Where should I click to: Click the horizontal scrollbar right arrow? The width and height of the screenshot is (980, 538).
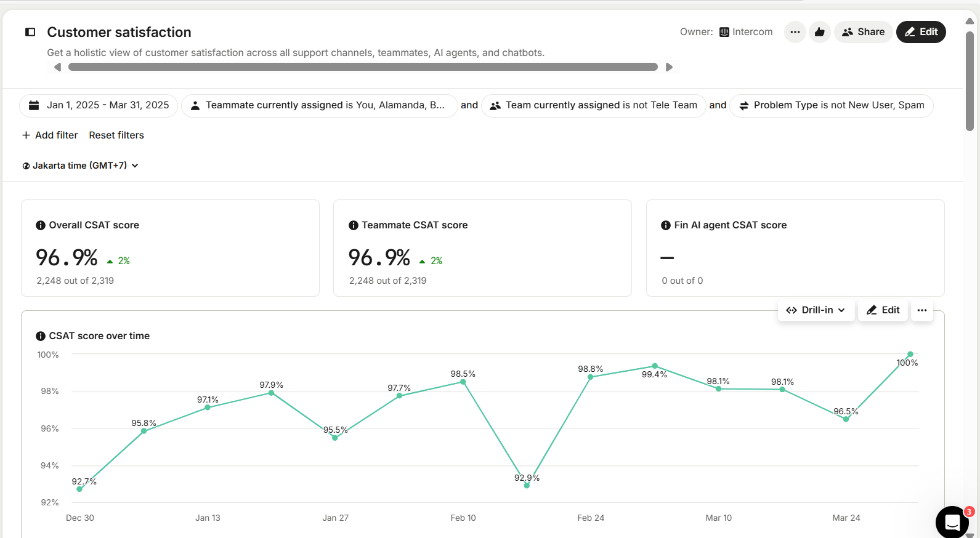tap(669, 67)
